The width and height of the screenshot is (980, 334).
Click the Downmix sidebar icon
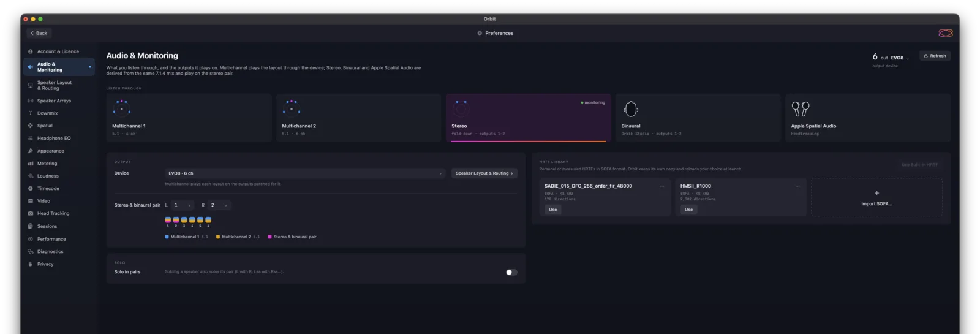coord(31,113)
